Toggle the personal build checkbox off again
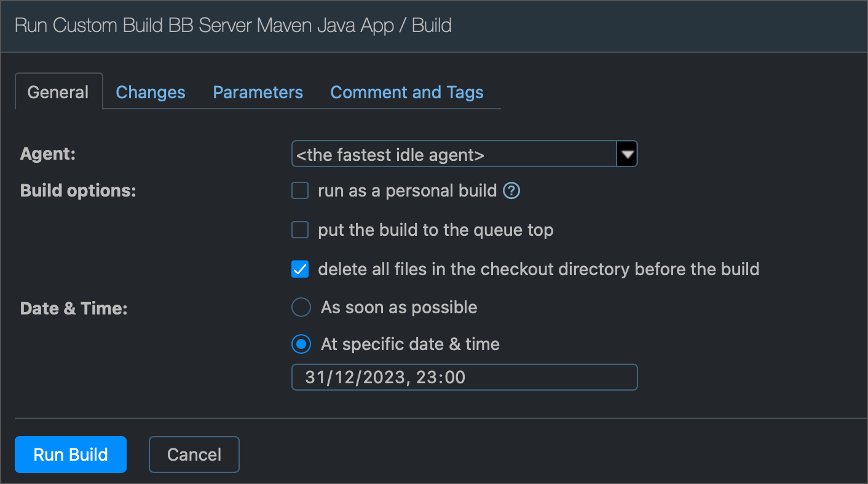The height and width of the screenshot is (484, 868). point(299,190)
